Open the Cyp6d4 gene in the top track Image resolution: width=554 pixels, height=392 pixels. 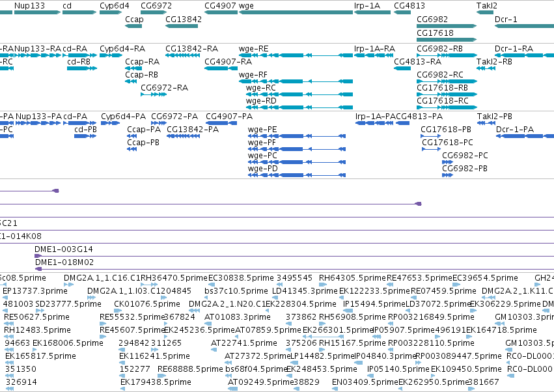coord(111,12)
